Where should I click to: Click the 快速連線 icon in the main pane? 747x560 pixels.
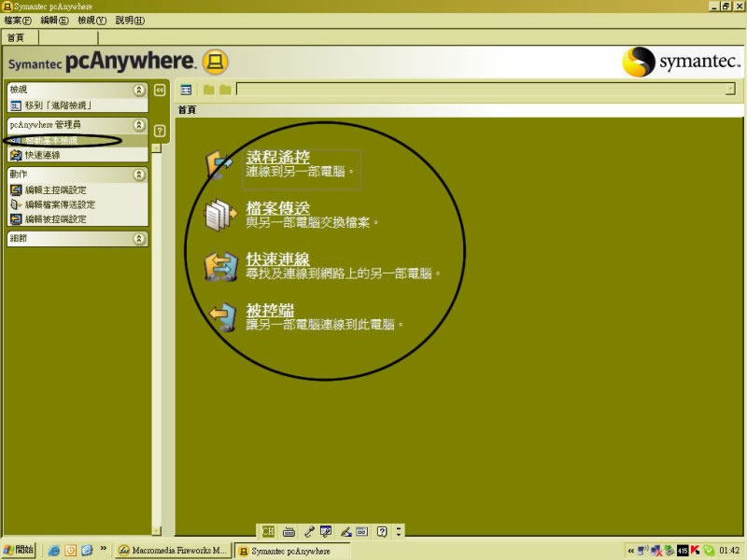220,266
